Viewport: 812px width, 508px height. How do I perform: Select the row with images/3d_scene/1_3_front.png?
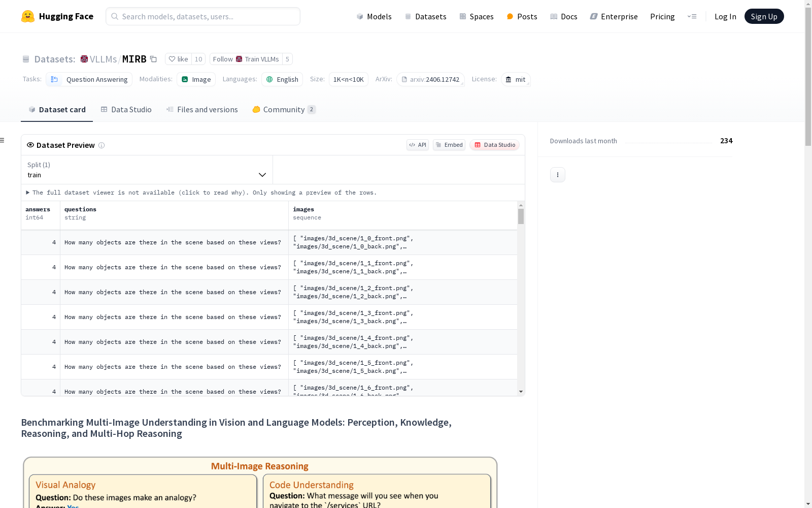point(269,317)
